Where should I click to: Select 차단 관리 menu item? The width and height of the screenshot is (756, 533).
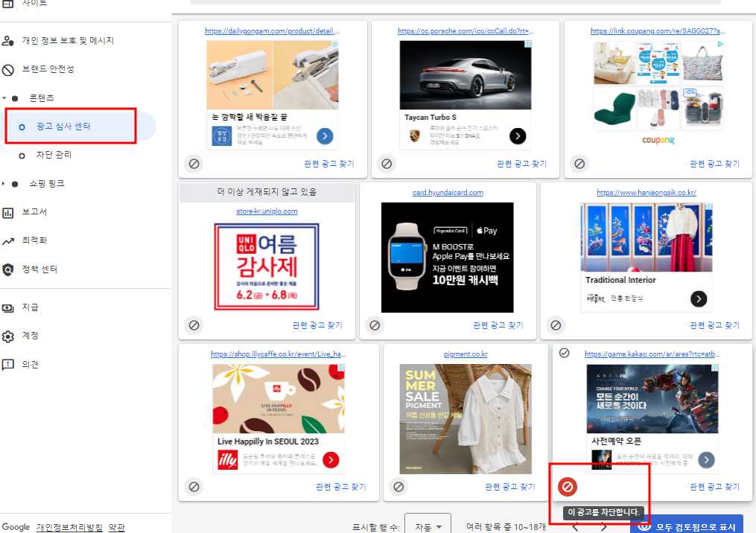[x=54, y=155]
